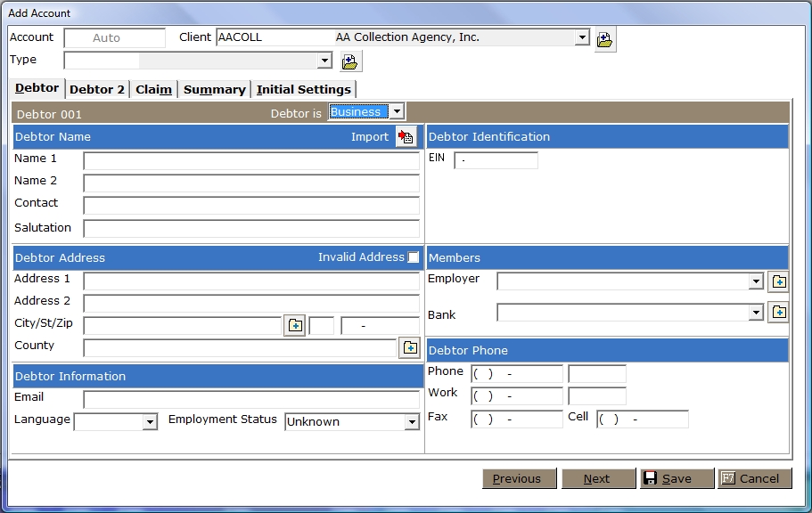Image resolution: width=812 pixels, height=513 pixels.
Task: Click the Employer add icon
Action: click(x=778, y=281)
